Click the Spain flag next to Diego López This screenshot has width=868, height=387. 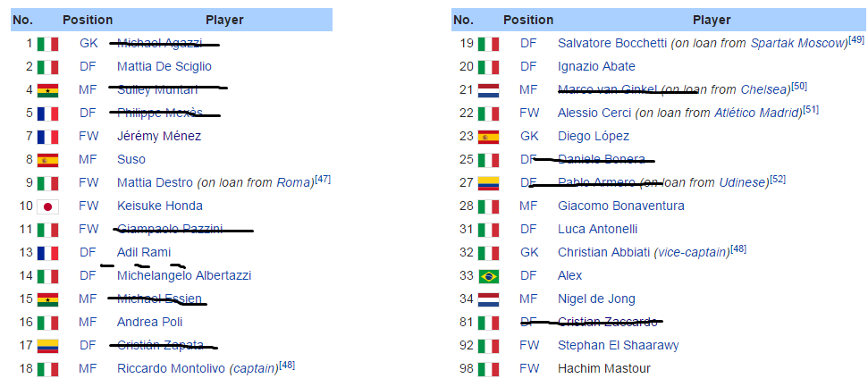click(488, 137)
